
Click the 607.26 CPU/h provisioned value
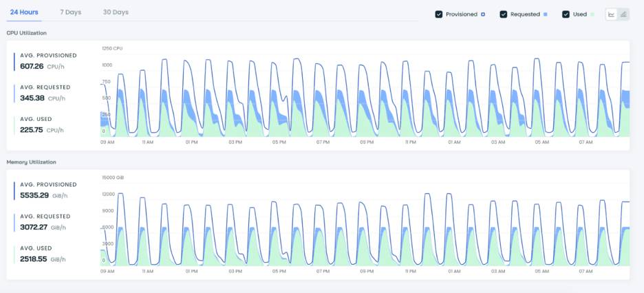point(32,67)
